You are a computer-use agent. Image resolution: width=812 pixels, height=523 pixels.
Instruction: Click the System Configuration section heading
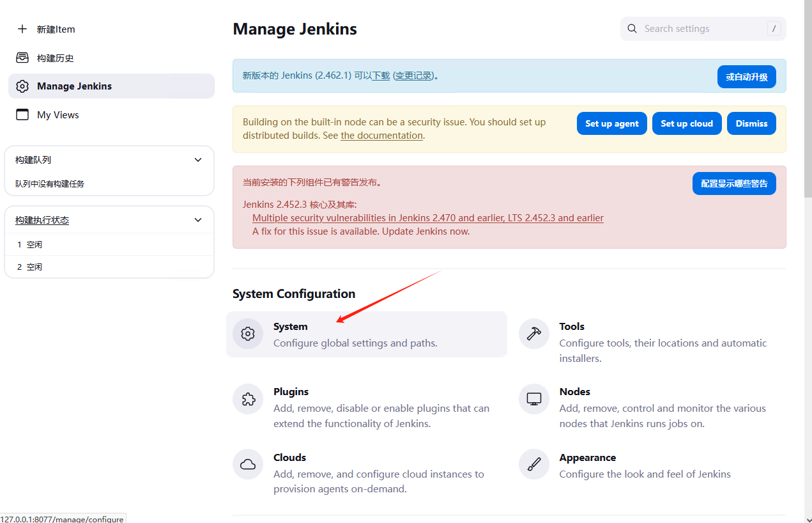click(x=294, y=293)
